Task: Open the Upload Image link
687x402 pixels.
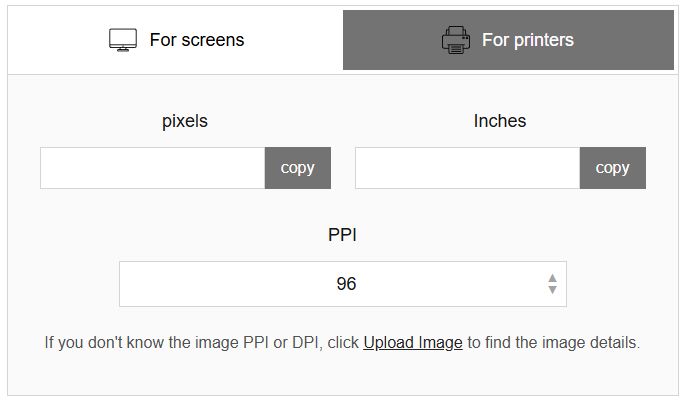Action: 413,342
